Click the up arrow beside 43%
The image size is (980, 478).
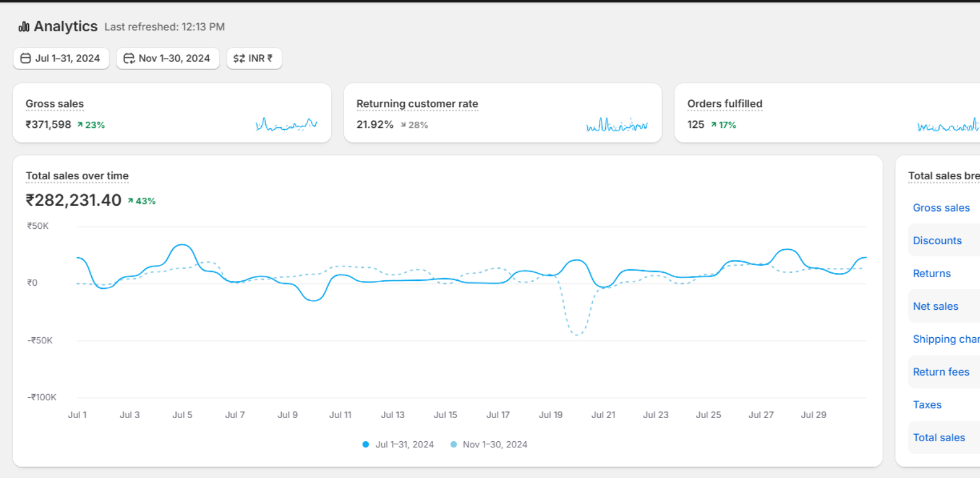[130, 201]
